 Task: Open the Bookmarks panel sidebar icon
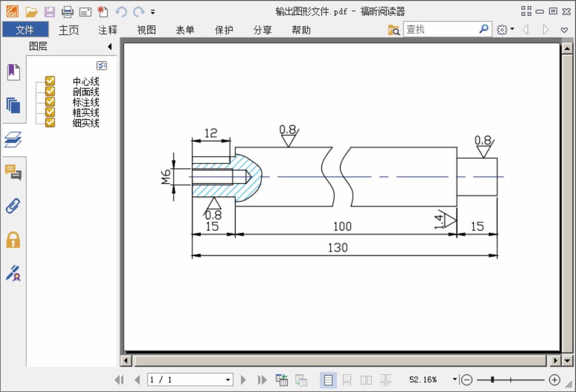[13, 72]
